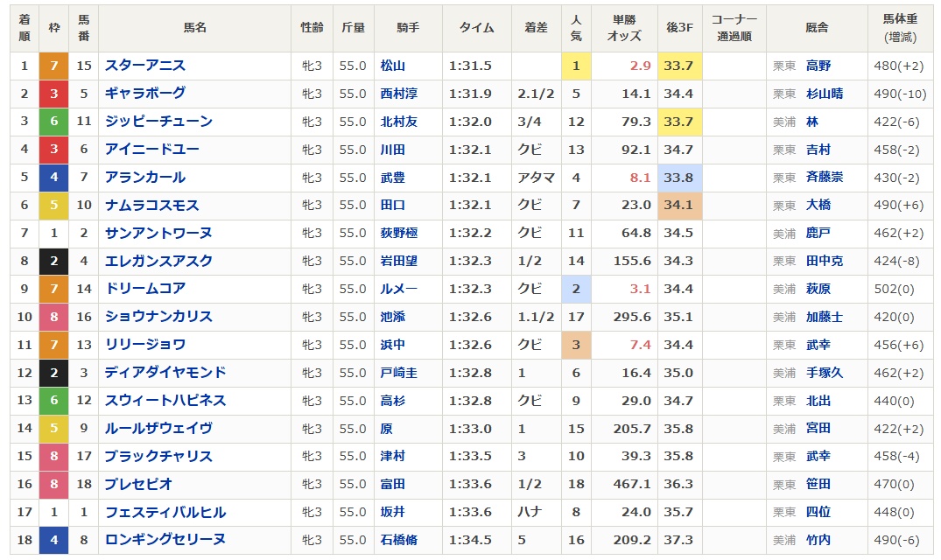Click trainer name 竹内

tap(818, 540)
